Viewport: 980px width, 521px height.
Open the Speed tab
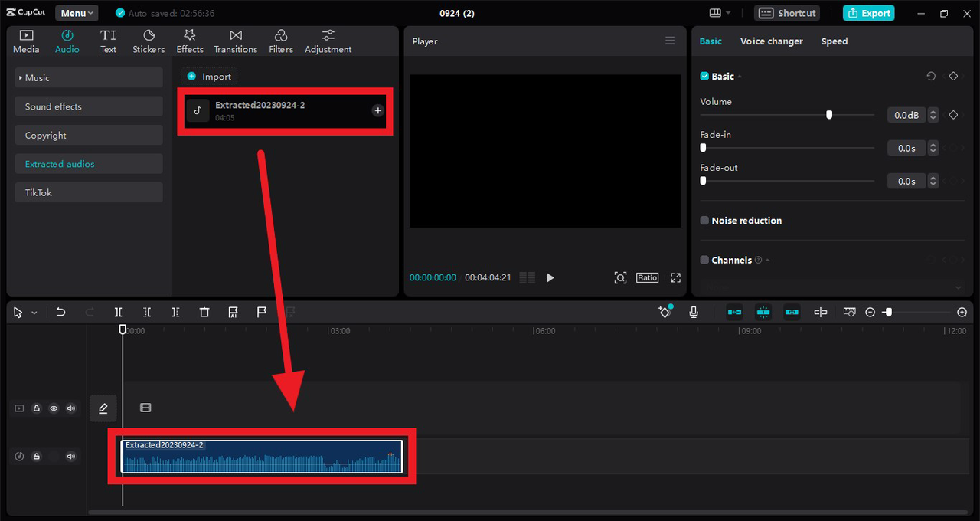coord(835,41)
